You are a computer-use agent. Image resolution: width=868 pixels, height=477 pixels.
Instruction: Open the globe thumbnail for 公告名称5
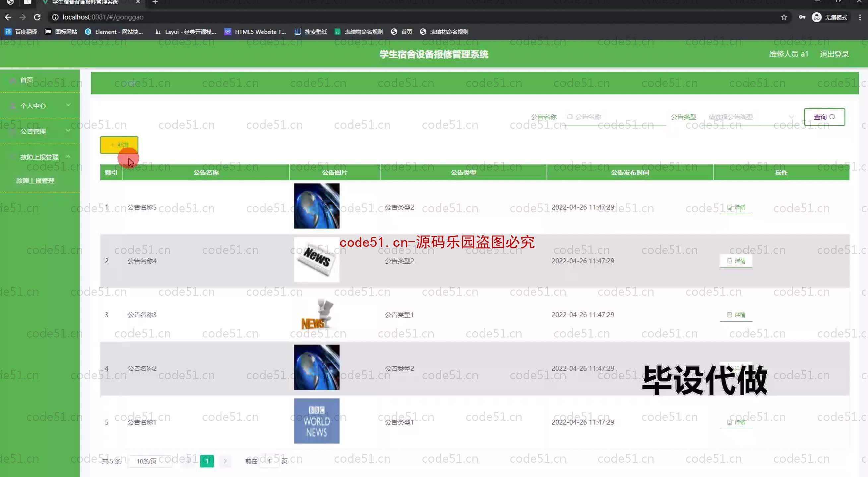tap(317, 206)
